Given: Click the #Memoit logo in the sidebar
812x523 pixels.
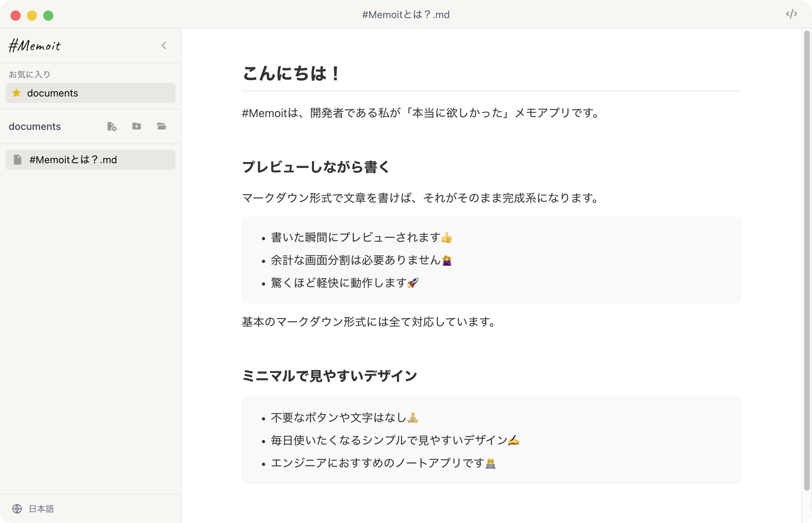Looking at the screenshot, I should (x=35, y=45).
